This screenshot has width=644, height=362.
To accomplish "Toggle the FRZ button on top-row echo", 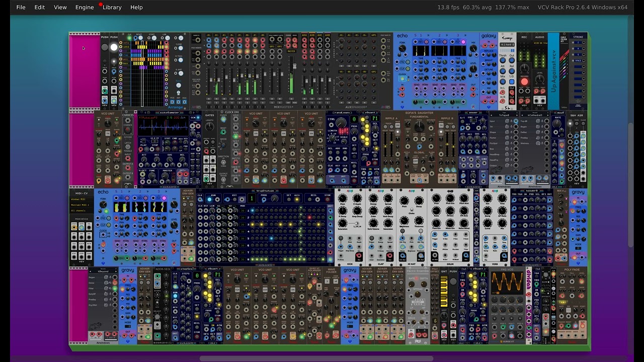I will (x=408, y=62).
